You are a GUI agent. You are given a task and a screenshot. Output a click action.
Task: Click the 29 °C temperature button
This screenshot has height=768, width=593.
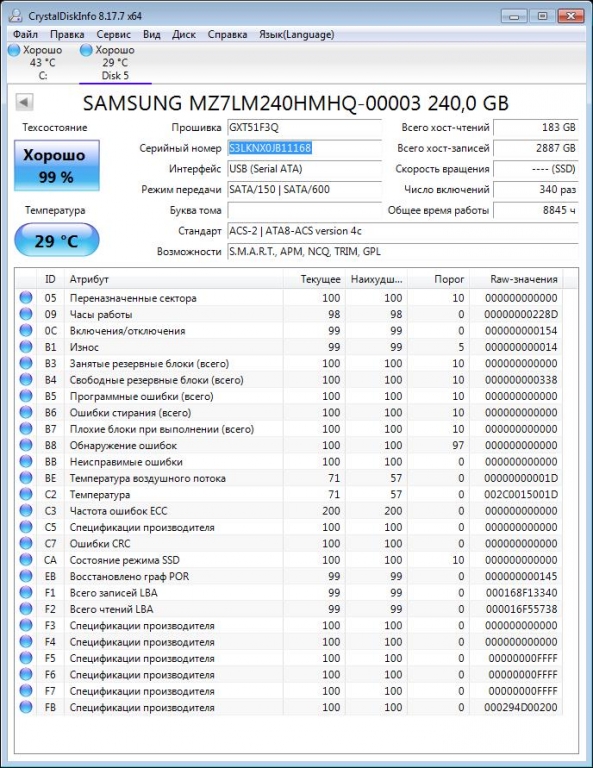tap(57, 240)
